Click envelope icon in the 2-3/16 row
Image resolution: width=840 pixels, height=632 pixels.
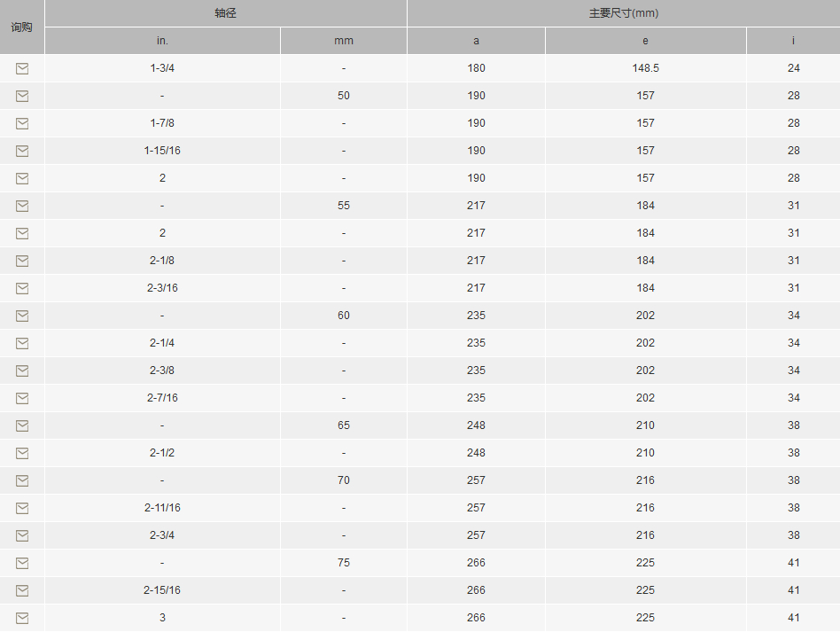pyautogui.click(x=22, y=288)
